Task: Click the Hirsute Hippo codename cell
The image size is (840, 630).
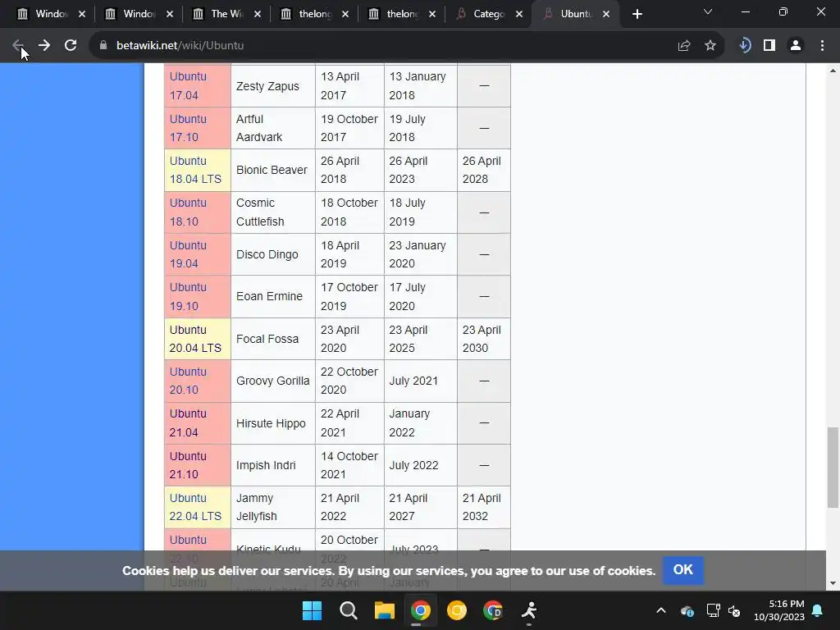Action: [x=272, y=423]
